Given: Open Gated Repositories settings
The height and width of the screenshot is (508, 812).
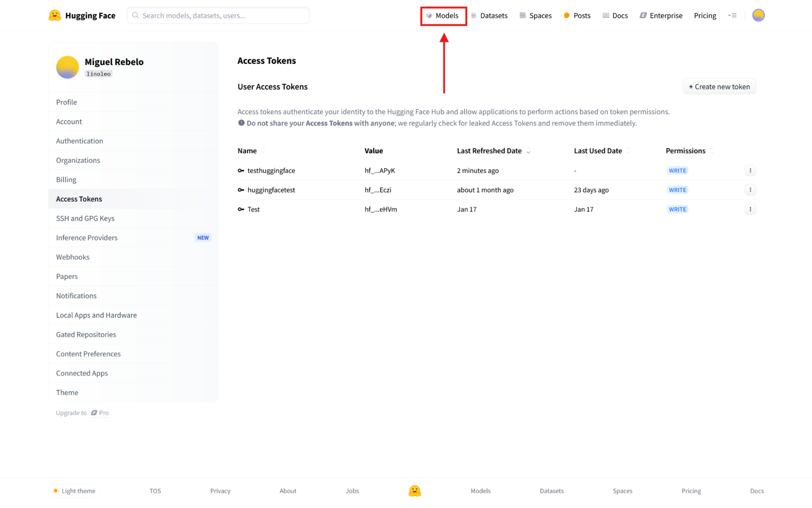Looking at the screenshot, I should (x=133, y=334).
